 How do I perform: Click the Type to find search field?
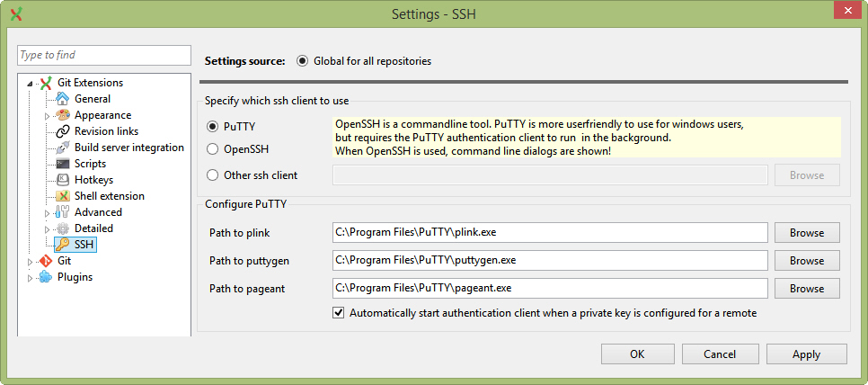click(104, 55)
